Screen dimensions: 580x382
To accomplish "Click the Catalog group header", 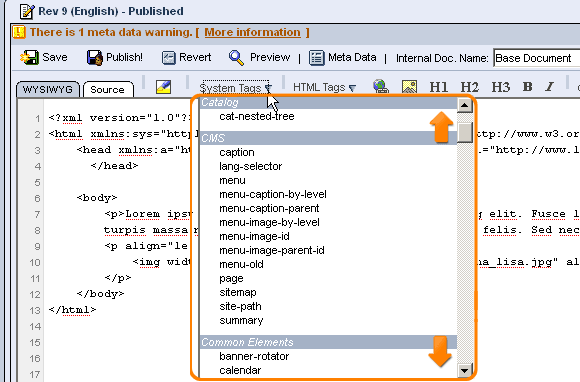I will [x=328, y=103].
